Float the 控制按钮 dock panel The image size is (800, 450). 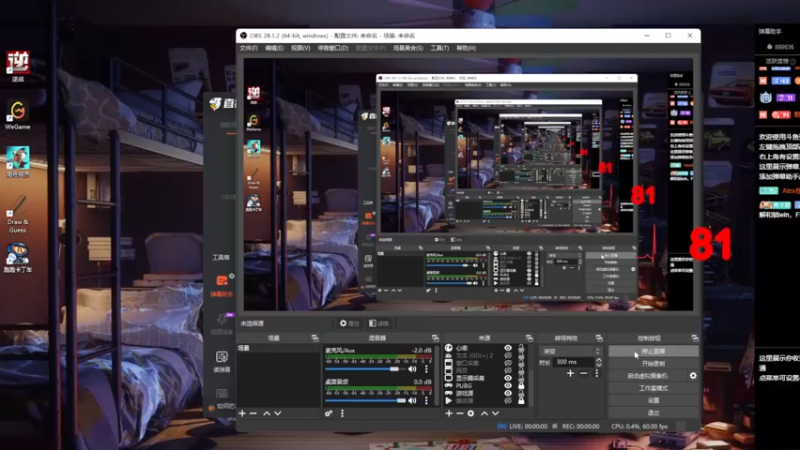pyautogui.click(x=695, y=338)
